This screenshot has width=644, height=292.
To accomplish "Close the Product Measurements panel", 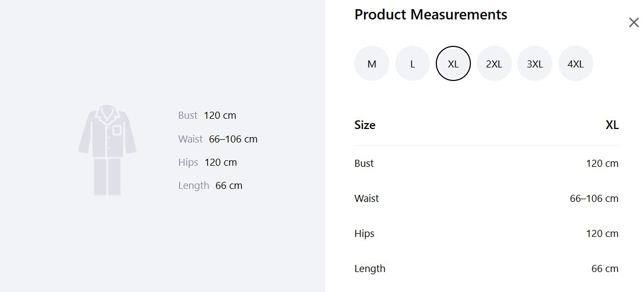I will click(x=634, y=23).
